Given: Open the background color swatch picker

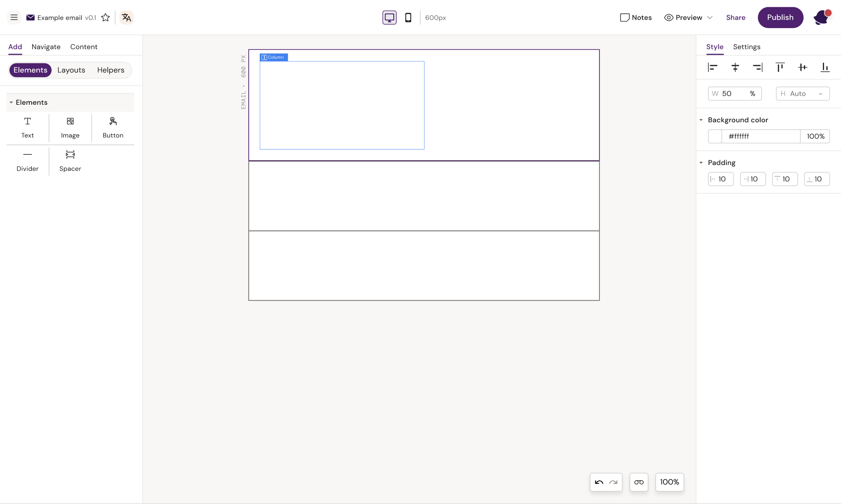Looking at the screenshot, I should coord(715,136).
